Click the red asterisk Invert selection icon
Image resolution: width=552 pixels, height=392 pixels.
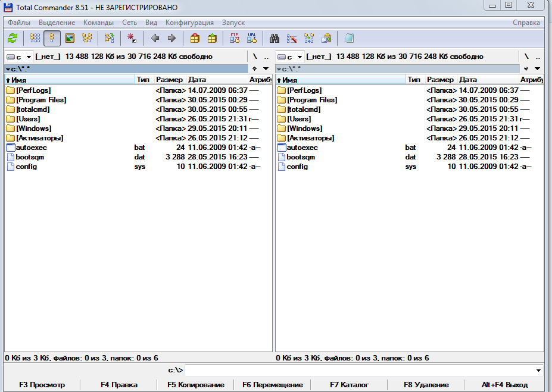tap(132, 38)
